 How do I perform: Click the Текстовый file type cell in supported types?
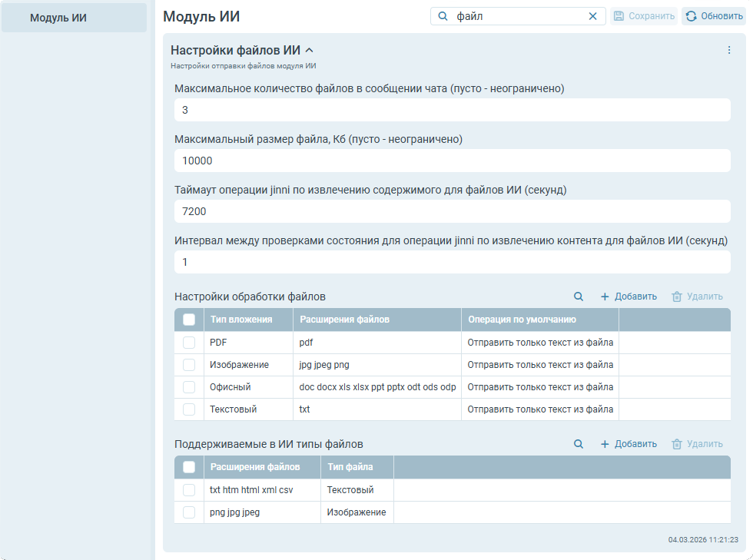(357, 490)
